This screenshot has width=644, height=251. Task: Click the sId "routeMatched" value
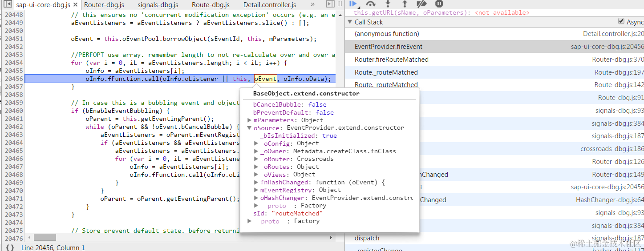click(297, 213)
